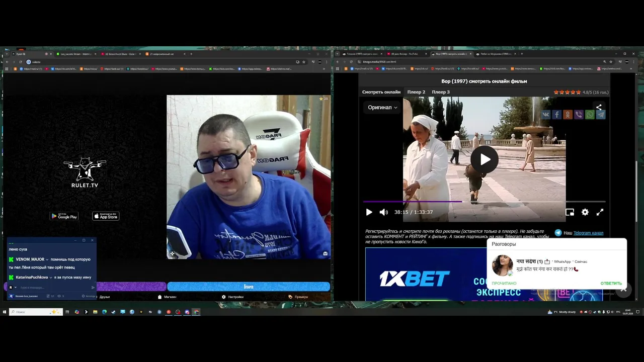Get the app on Google Play

tap(64, 216)
